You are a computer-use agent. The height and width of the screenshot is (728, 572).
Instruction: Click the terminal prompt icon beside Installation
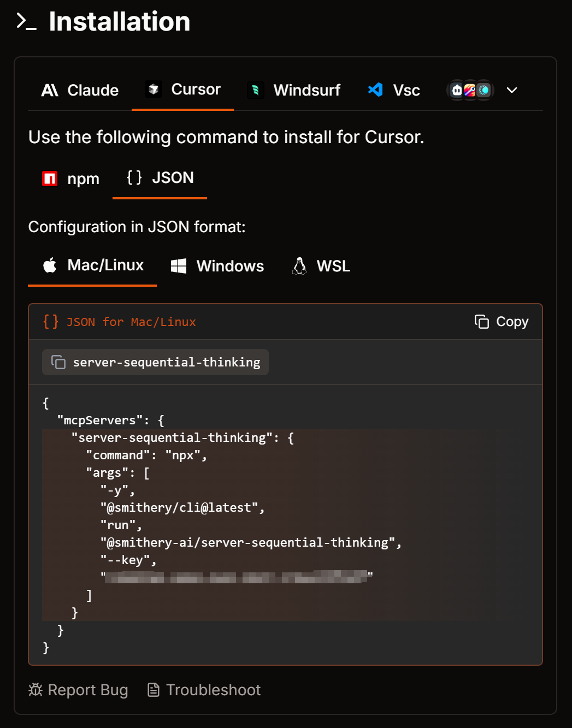coord(26,21)
